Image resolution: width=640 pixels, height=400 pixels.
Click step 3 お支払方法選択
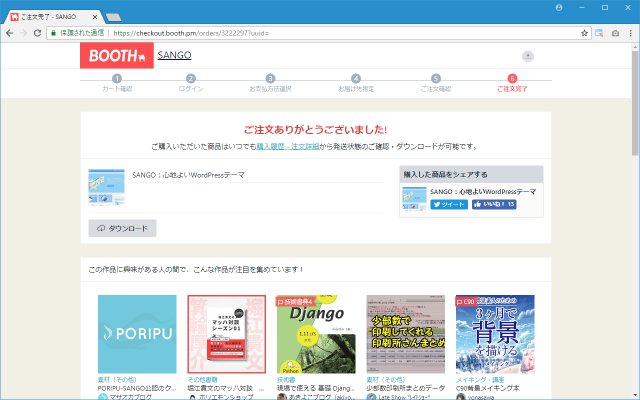[270, 83]
